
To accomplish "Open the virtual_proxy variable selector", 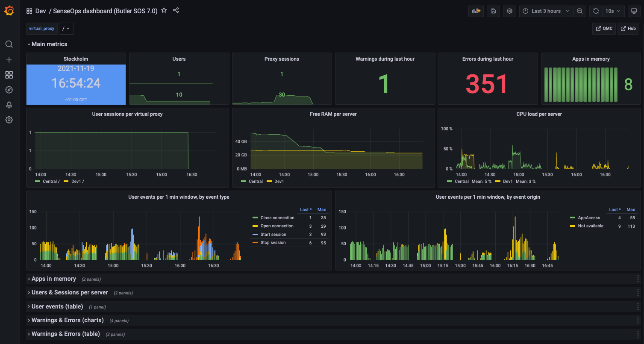I will (x=41, y=28).
